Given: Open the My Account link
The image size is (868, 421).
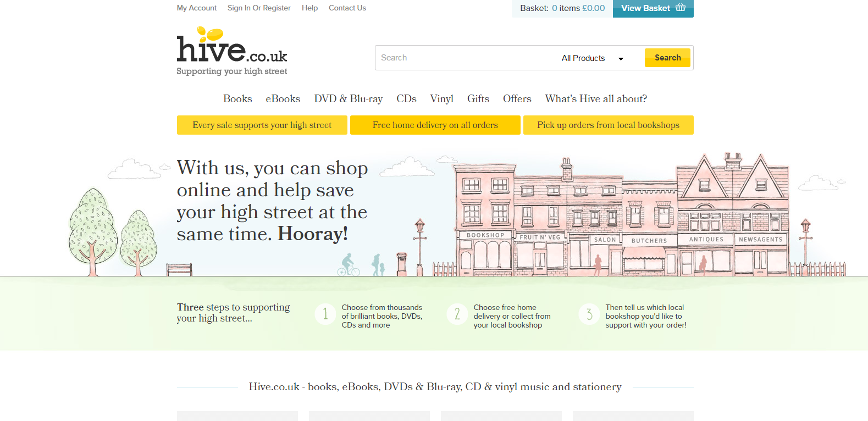Looking at the screenshot, I should (x=197, y=8).
